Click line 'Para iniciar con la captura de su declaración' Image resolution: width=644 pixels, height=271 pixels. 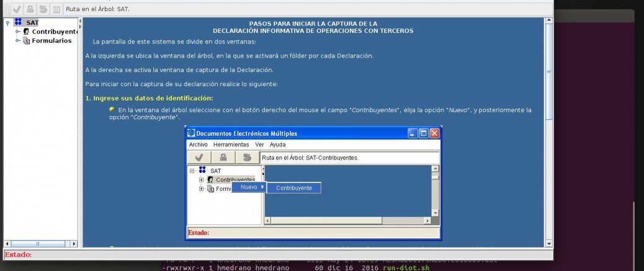pos(182,84)
